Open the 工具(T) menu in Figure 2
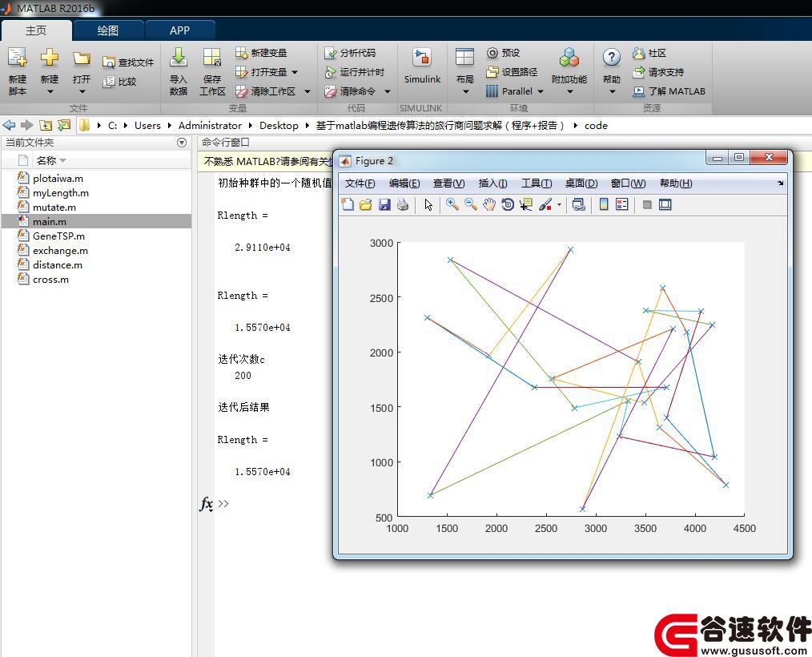 pos(537,183)
